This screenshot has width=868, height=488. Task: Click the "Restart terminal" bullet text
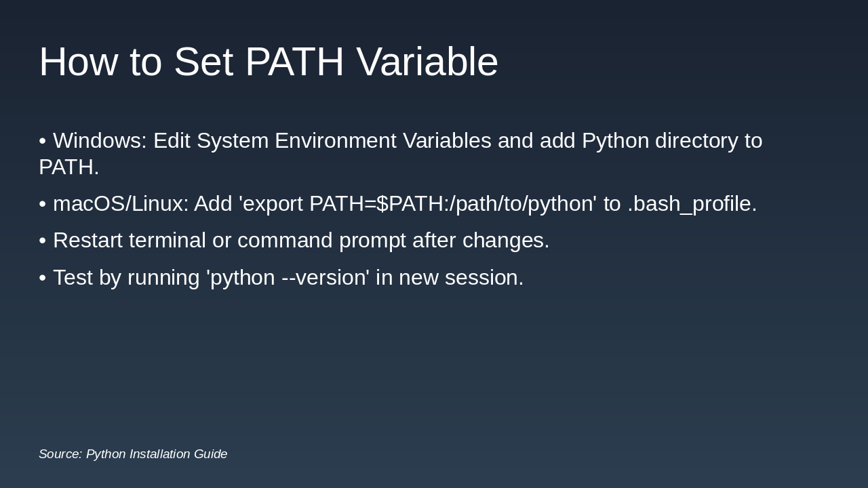click(x=130, y=241)
